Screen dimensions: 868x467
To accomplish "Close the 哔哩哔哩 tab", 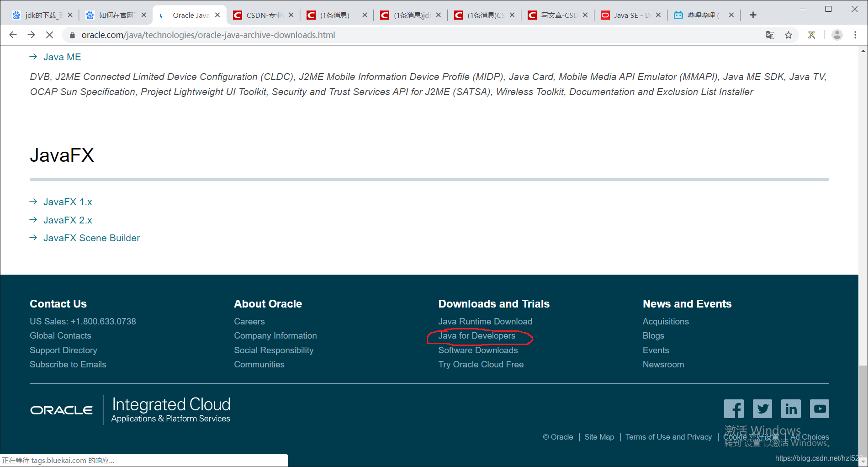I will [x=731, y=15].
